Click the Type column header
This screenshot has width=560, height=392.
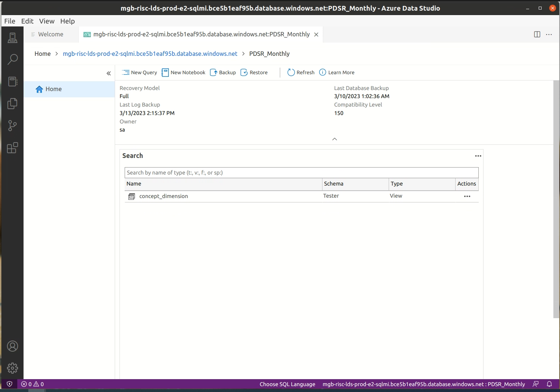pyautogui.click(x=422, y=184)
